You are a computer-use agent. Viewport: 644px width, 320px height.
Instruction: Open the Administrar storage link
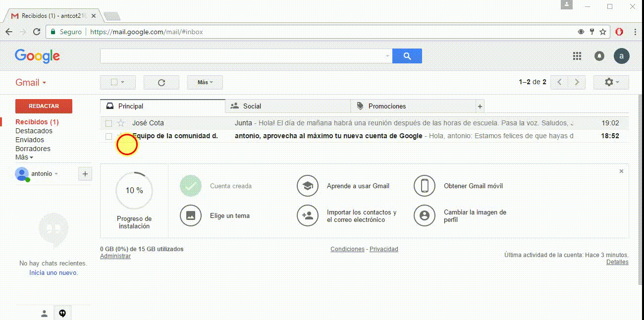pyautogui.click(x=115, y=256)
